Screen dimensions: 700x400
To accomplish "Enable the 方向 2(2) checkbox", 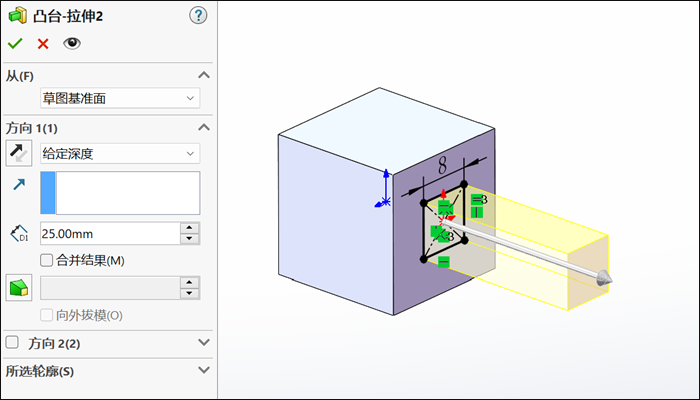I will [x=12, y=342].
